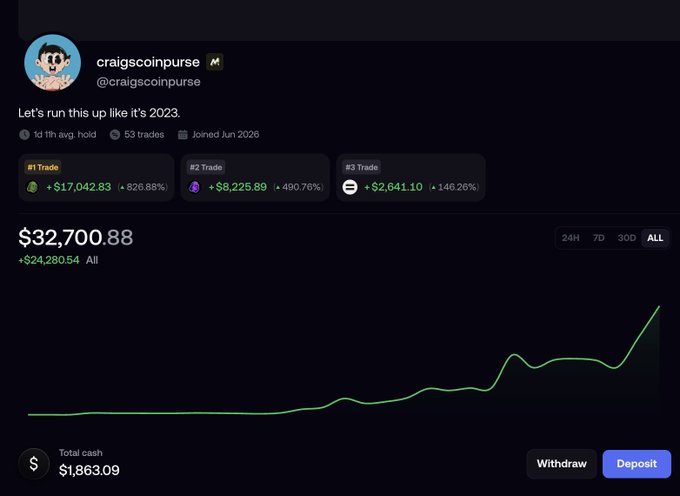Click the 826.88% gain percentage
Screen dimensions: 680x496
click(143, 187)
